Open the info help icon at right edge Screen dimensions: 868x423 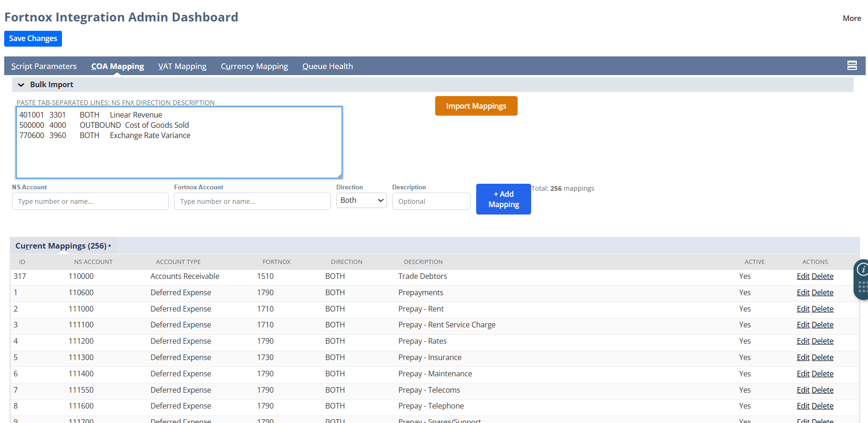862,269
